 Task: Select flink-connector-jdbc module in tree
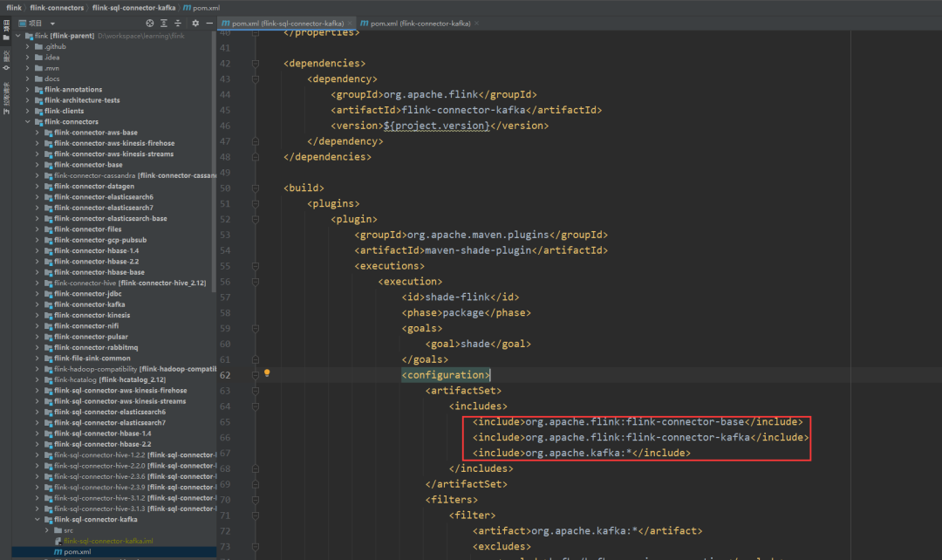(87, 294)
